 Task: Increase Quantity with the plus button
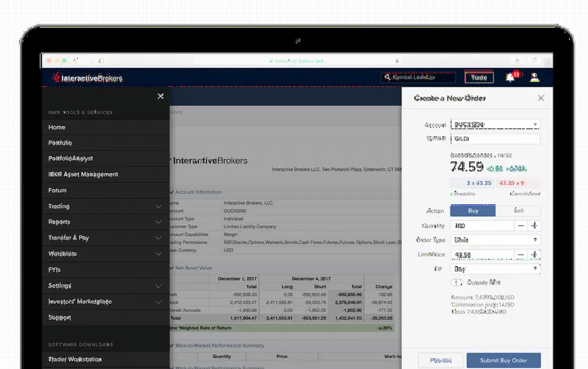click(x=534, y=226)
